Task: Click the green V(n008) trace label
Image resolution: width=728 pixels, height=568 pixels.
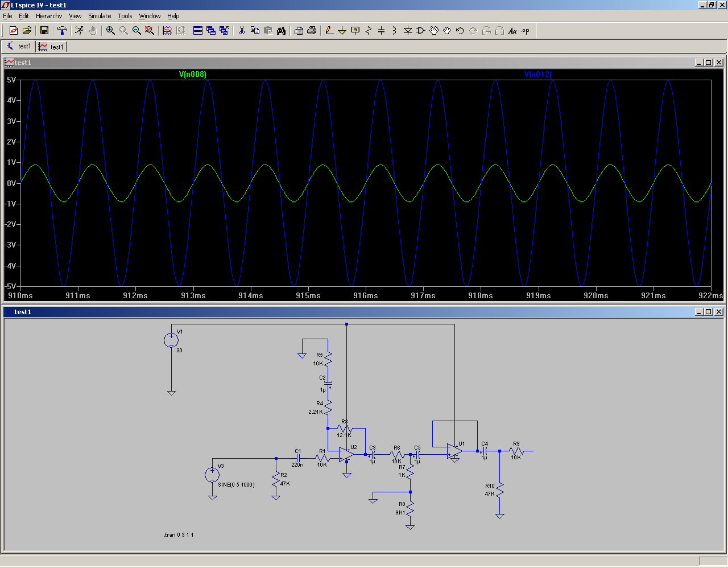Action: click(x=192, y=75)
